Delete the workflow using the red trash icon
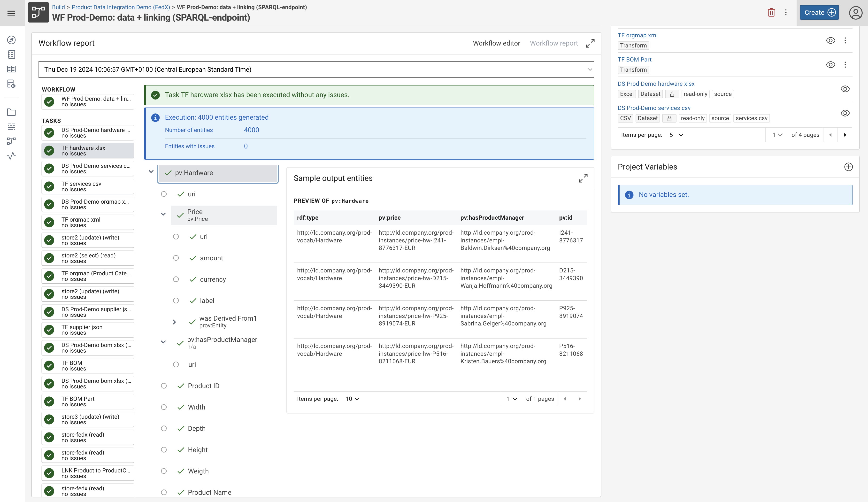The height and width of the screenshot is (502, 868). 771,12
